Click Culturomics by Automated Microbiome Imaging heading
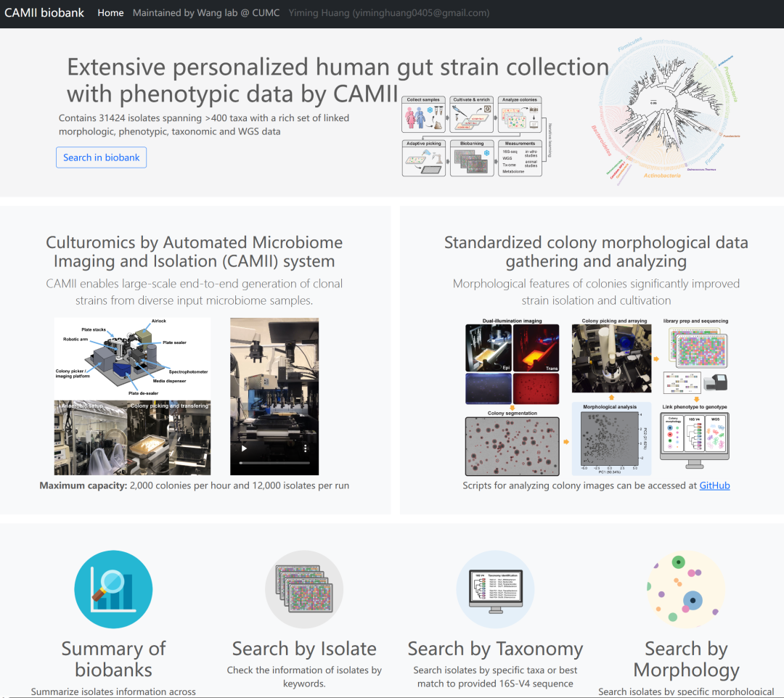The width and height of the screenshot is (784, 698). 194,251
